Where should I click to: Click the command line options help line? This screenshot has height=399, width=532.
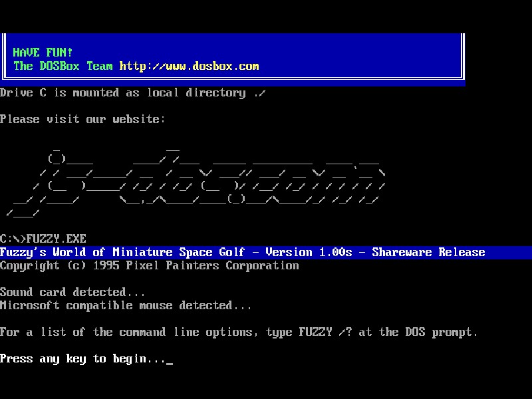pyautogui.click(x=239, y=332)
